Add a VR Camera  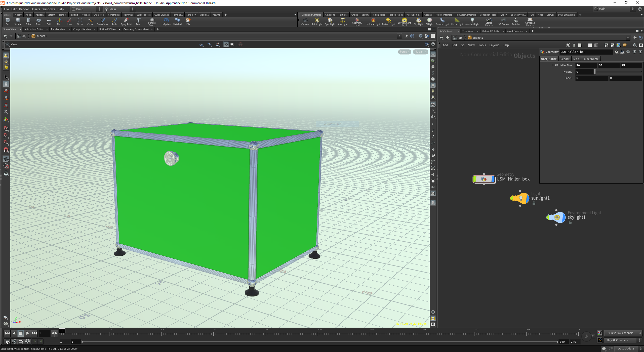pyautogui.click(x=504, y=22)
